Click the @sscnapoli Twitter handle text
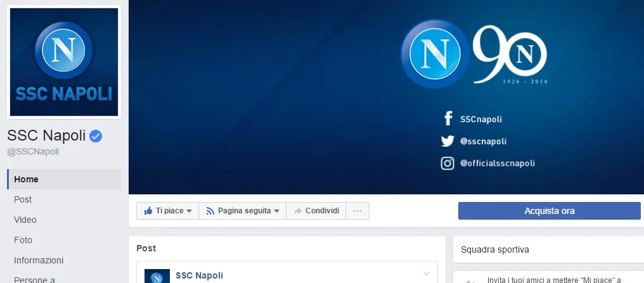This screenshot has height=283, width=644. pyautogui.click(x=483, y=142)
